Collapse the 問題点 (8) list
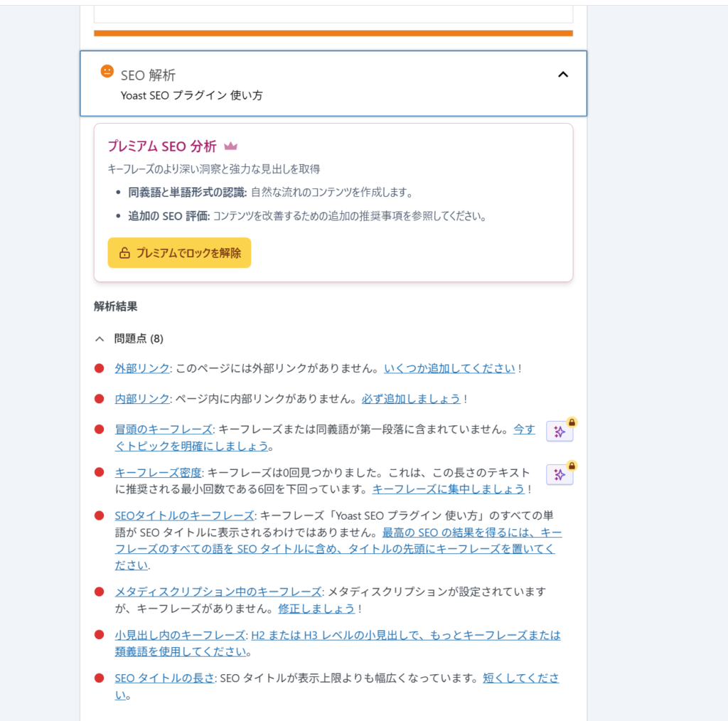The image size is (728, 721). [100, 339]
